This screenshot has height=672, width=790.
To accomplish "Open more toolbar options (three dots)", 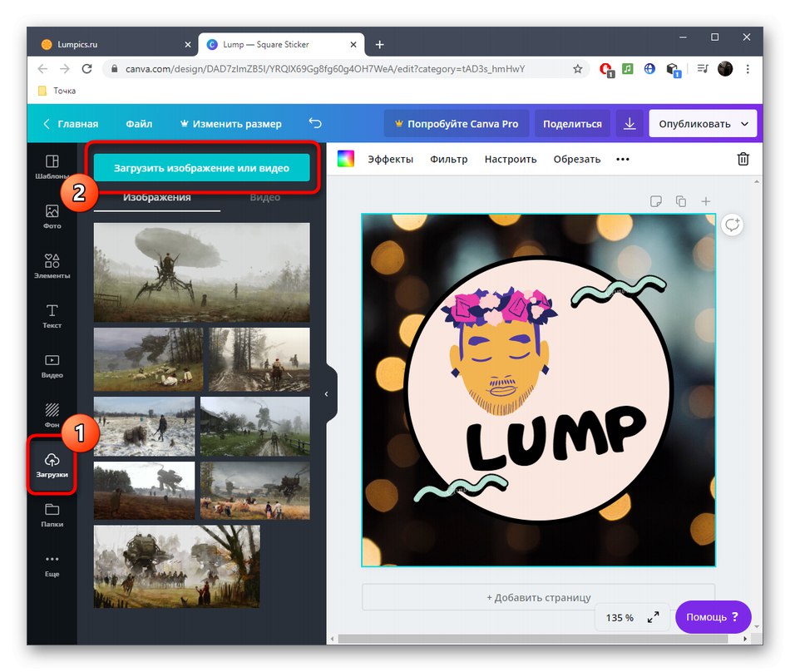I will [623, 159].
